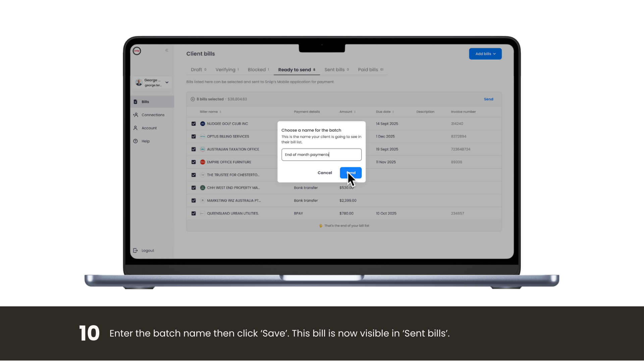This screenshot has width=644, height=362.
Task: Click the blue Send button in dialog
Action: click(351, 173)
